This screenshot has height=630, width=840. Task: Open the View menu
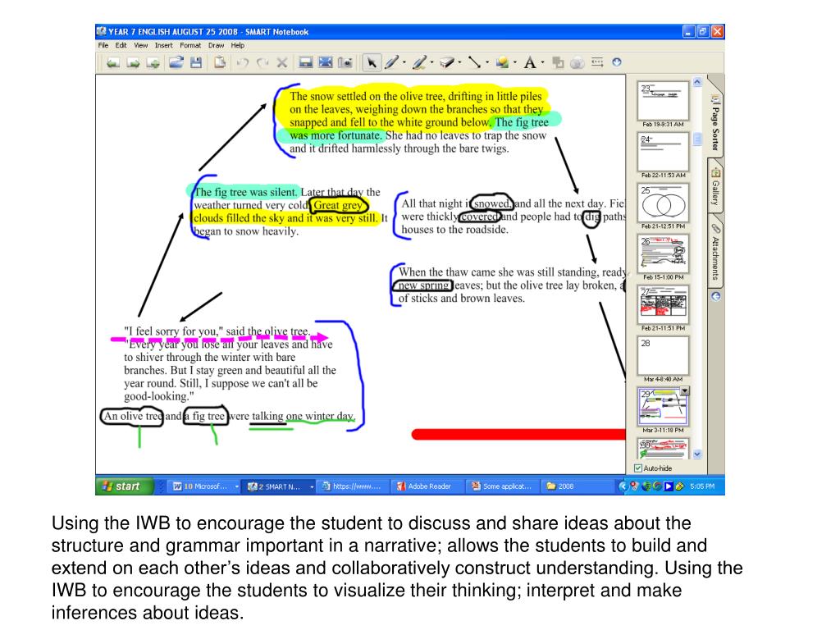tap(140, 46)
